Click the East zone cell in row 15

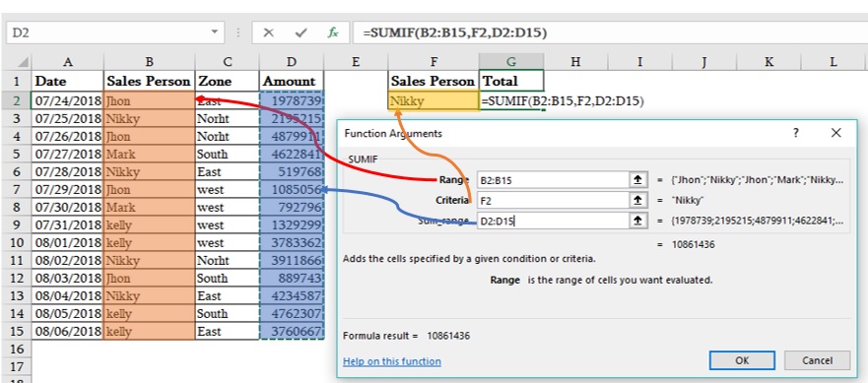[227, 331]
